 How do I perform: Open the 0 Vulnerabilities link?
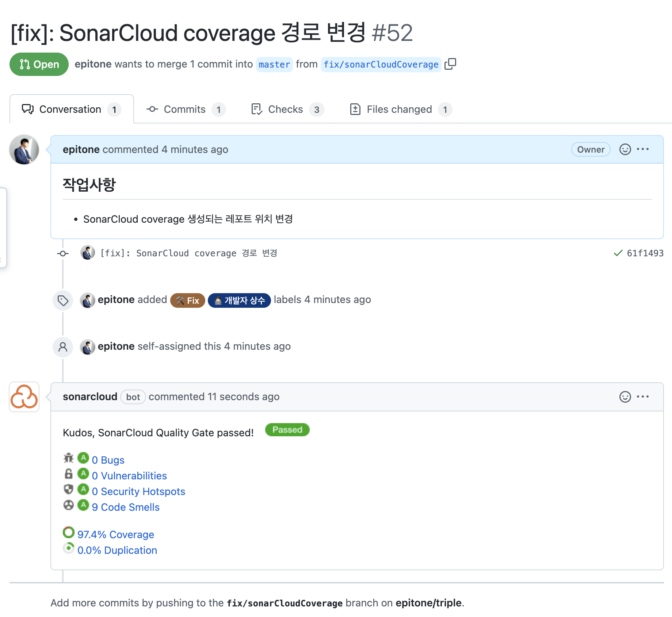(129, 476)
